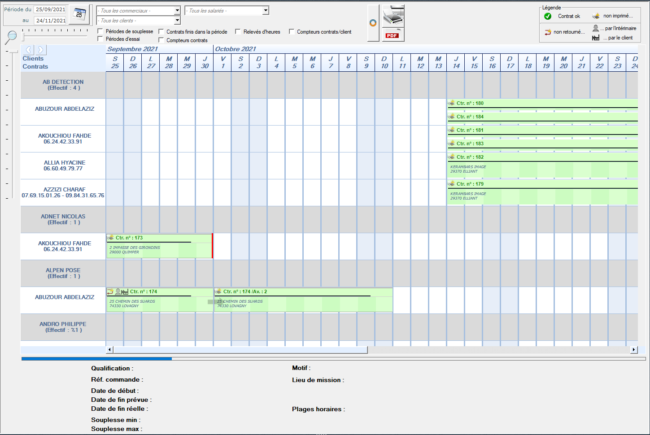The width and height of the screenshot is (650, 435).
Task: Click the green 'Contrat ok' legend icon
Action: 547,17
